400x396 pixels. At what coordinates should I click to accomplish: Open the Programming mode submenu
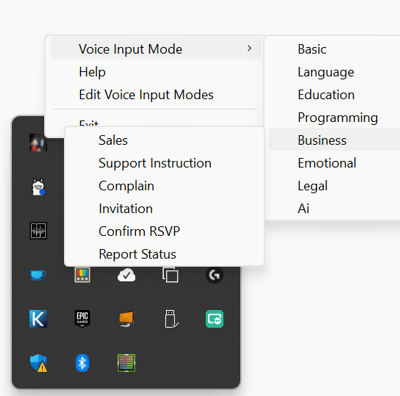pos(338,118)
